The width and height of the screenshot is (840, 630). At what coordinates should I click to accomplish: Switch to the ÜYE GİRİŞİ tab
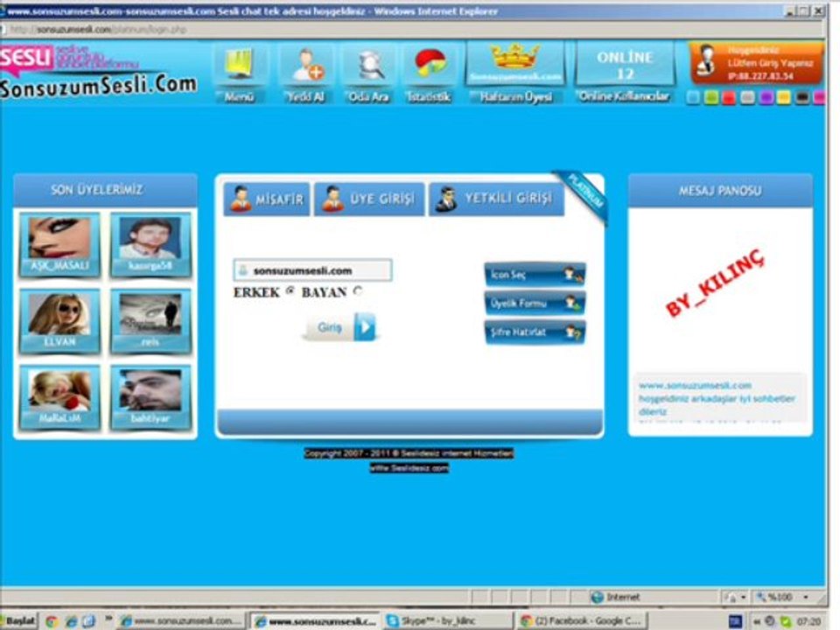click(x=369, y=199)
